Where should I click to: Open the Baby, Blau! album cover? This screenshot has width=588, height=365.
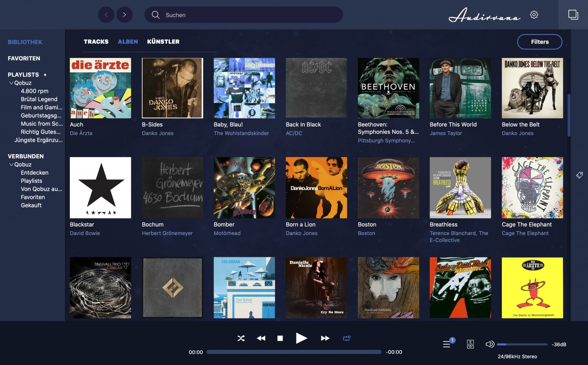click(x=244, y=88)
